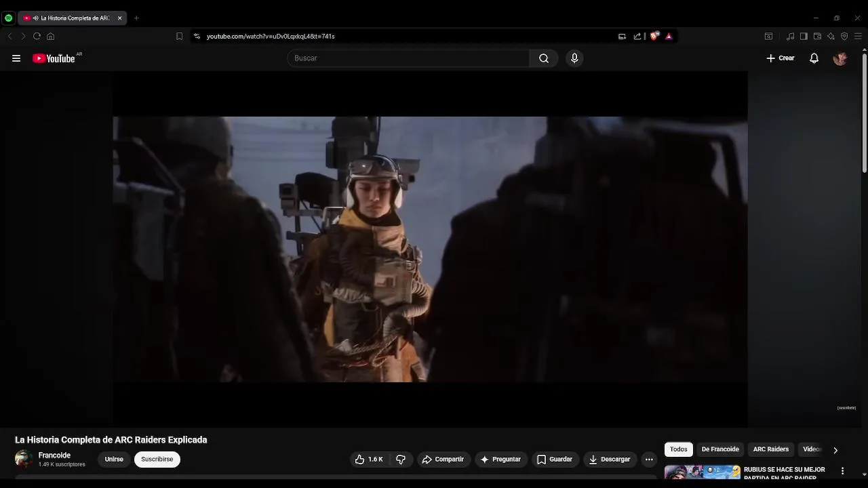Image resolution: width=868 pixels, height=488 pixels.
Task: Click the video title text
Action: 111,440
